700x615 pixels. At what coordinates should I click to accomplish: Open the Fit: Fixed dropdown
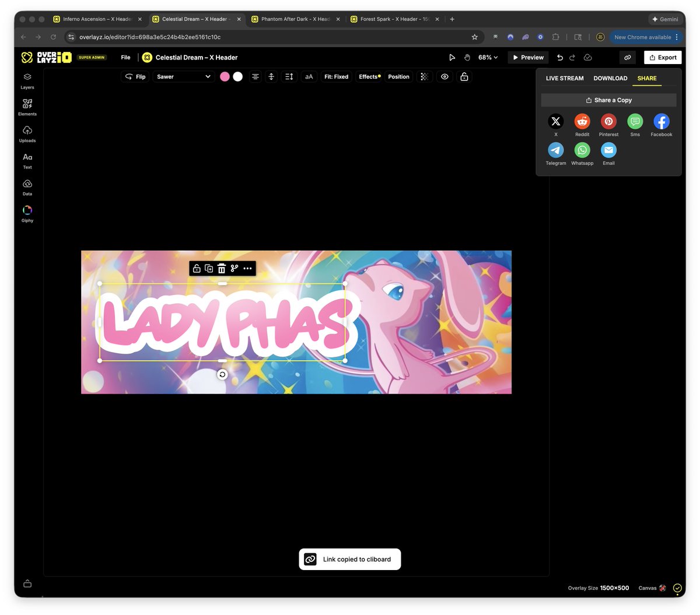click(x=337, y=77)
